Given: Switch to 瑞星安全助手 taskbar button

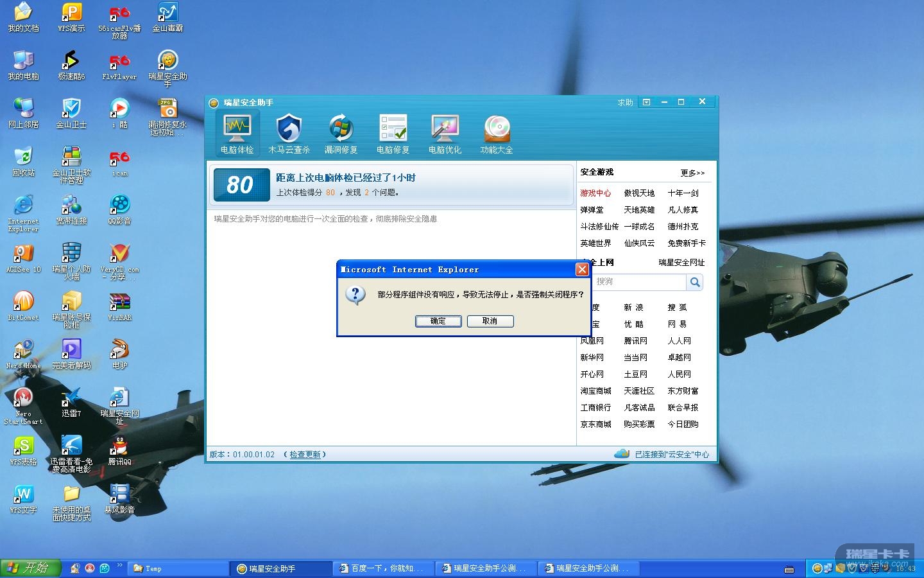Looking at the screenshot, I should point(282,568).
